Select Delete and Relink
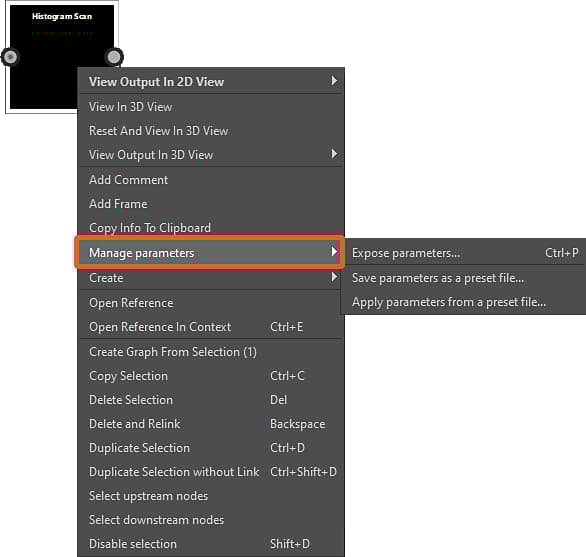Viewport: 586px width, 557px height. point(211,424)
